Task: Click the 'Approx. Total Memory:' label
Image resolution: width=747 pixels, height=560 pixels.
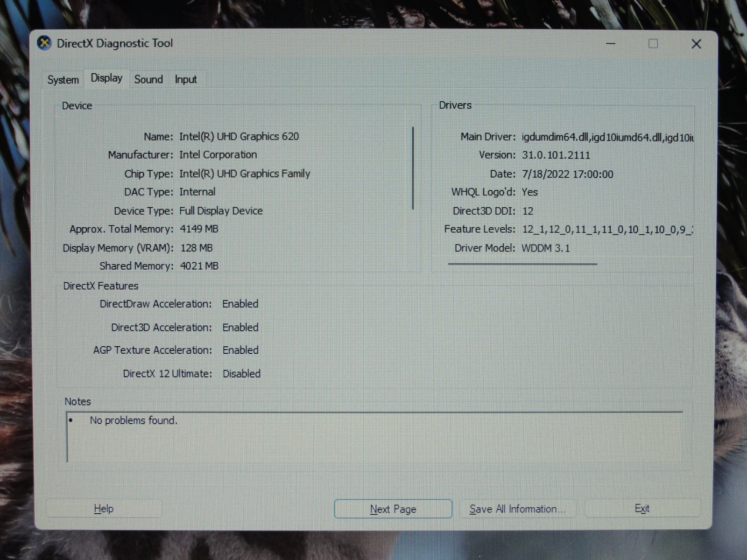Action: point(121,229)
